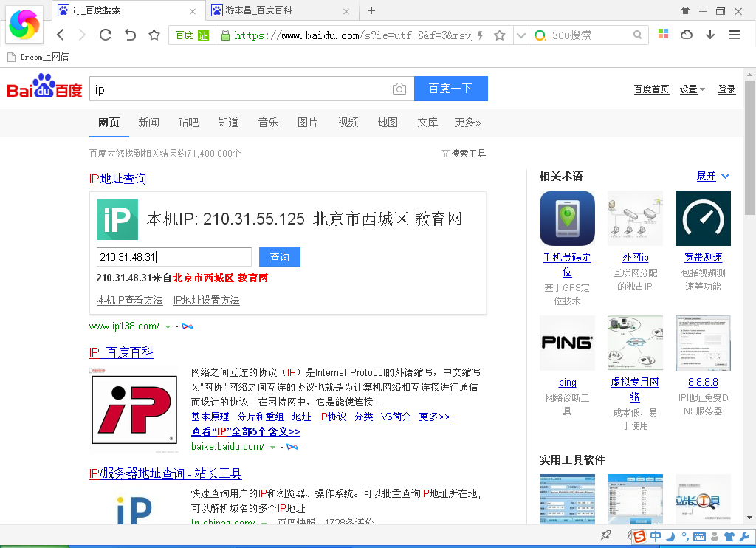The height and width of the screenshot is (548, 756).
Task: Click the green padlock security icon
Action: pos(224,35)
